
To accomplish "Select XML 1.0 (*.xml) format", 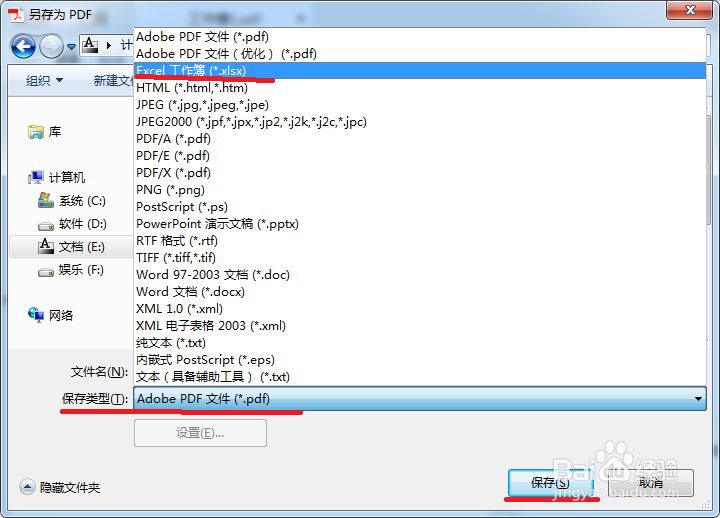I will tap(420, 309).
